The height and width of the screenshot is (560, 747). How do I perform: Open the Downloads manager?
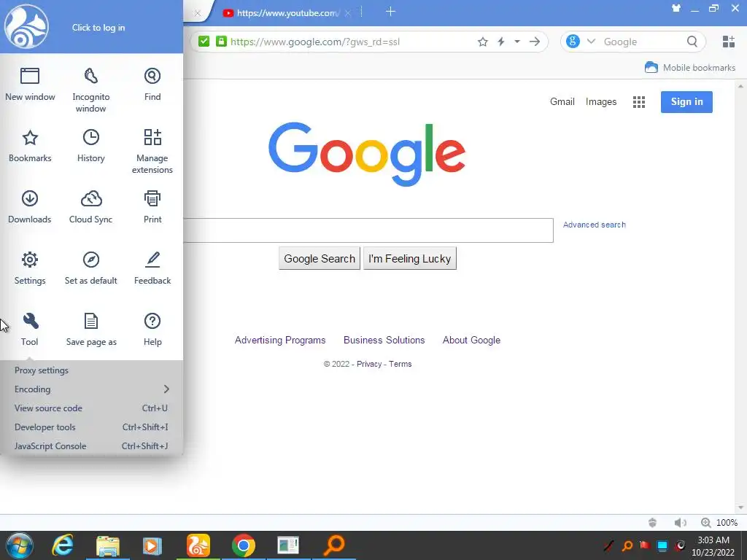pyautogui.click(x=29, y=206)
